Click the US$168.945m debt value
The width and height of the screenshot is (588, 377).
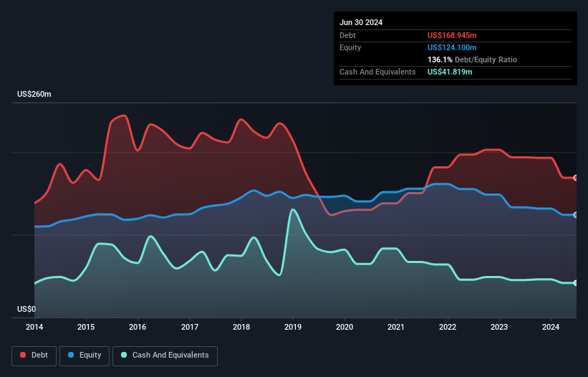(x=452, y=35)
